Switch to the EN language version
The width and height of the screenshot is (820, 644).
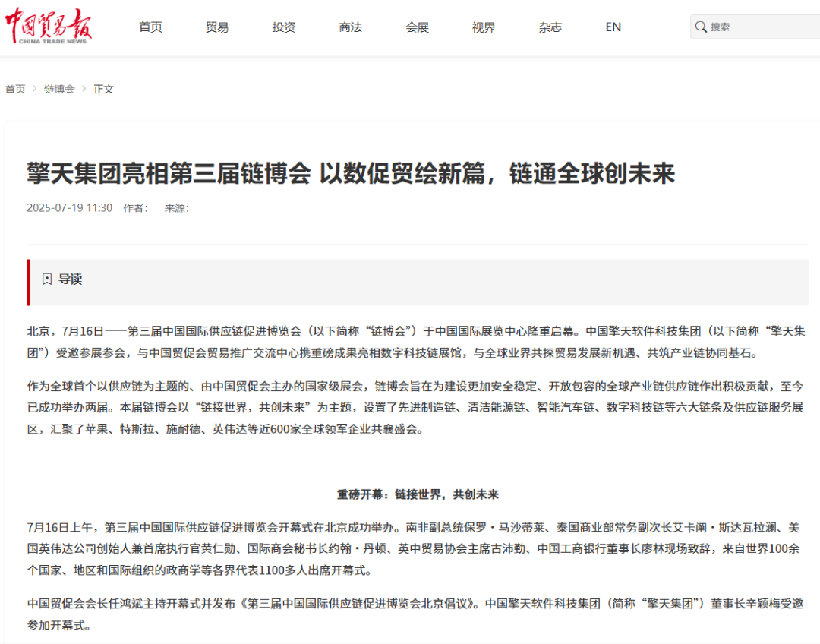pyautogui.click(x=613, y=27)
